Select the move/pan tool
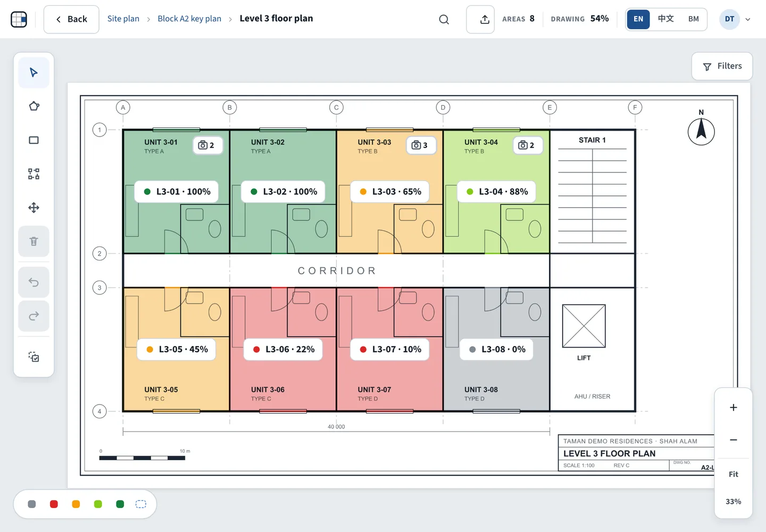Image resolution: width=766 pixels, height=532 pixels. click(x=34, y=208)
